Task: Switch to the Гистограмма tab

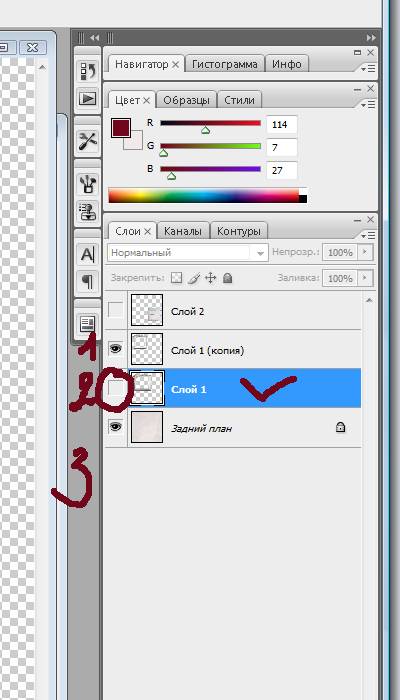Action: tap(225, 64)
